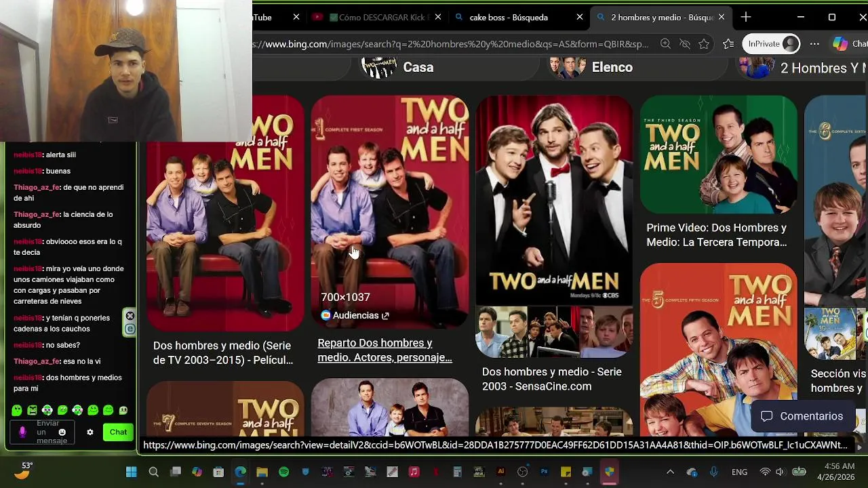Pick the pale ghost-like emote
Screen dimensions: 868x488
point(123,410)
